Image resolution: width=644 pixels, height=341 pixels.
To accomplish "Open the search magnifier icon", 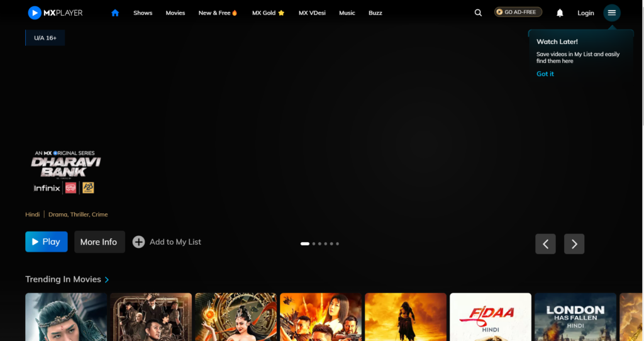I will [478, 13].
